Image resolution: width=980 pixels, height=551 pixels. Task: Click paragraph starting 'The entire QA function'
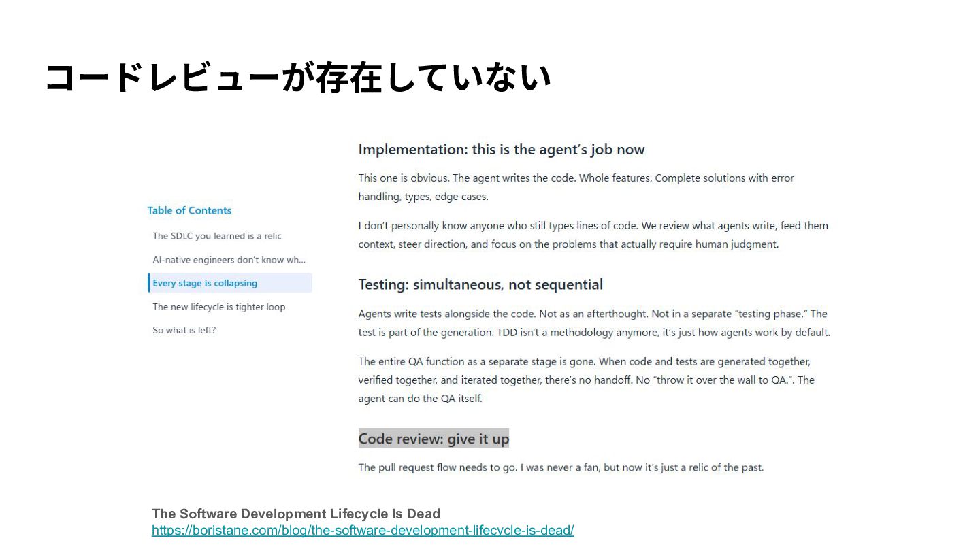[587, 380]
